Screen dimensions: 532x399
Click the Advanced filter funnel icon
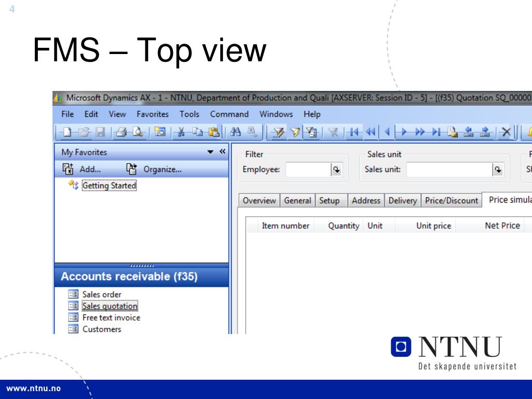click(x=279, y=131)
